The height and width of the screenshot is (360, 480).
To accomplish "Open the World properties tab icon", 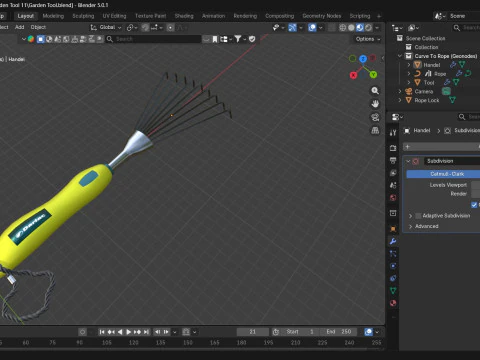I will 393,198.
